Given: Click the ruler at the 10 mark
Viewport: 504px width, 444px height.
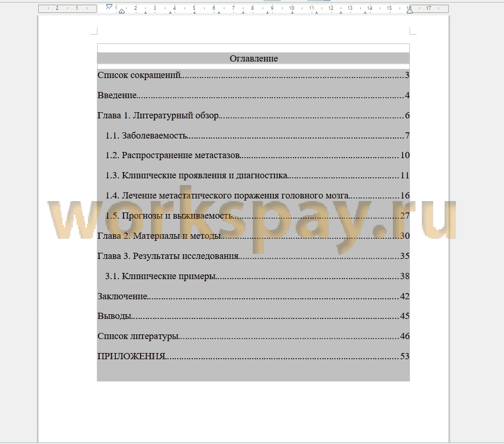Looking at the screenshot, I should 292,8.
